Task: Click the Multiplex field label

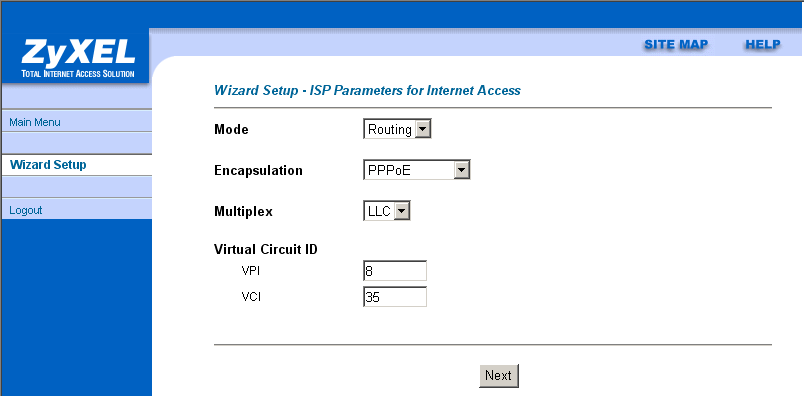Action: [243, 211]
